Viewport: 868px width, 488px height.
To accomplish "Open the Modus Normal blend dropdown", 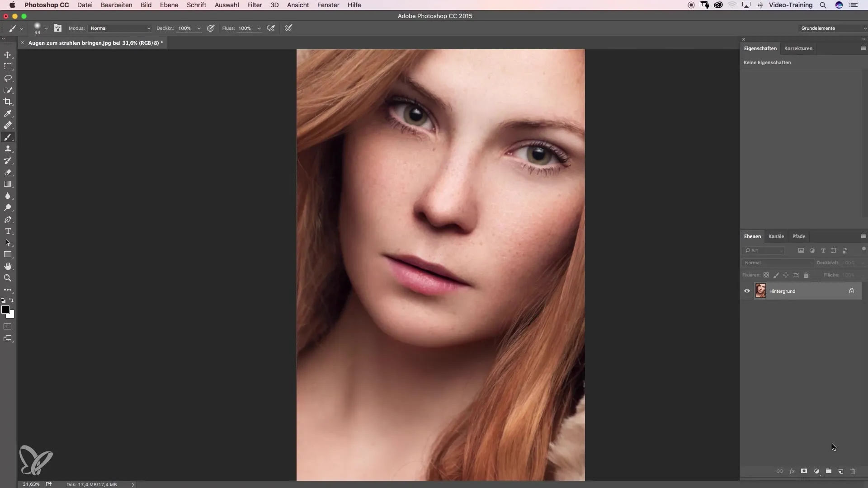I will 120,28.
